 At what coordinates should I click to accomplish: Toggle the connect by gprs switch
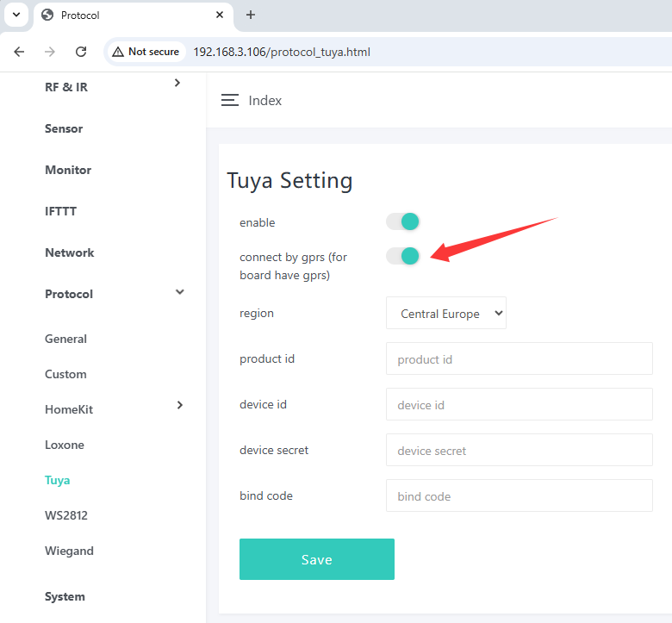(x=402, y=256)
